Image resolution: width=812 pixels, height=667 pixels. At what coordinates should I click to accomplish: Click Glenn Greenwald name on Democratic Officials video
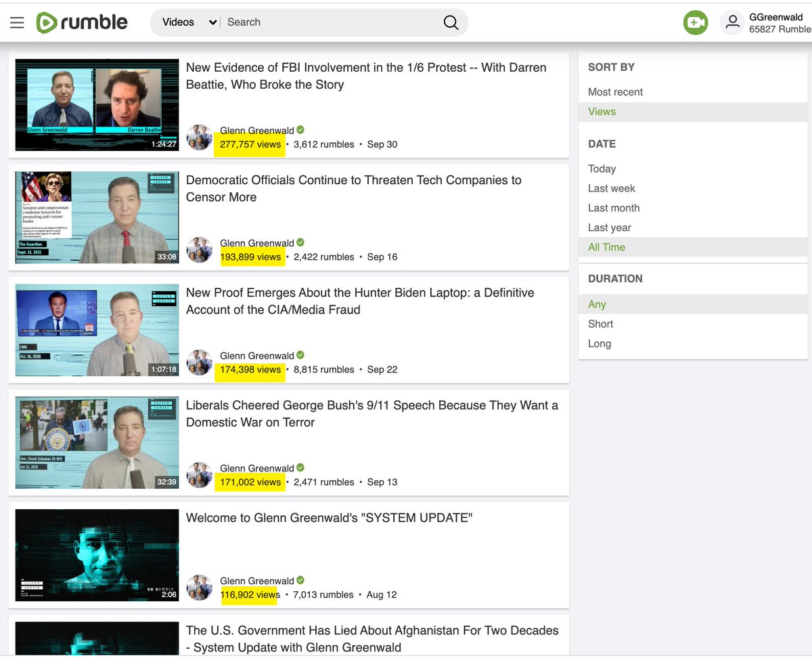pyautogui.click(x=257, y=243)
